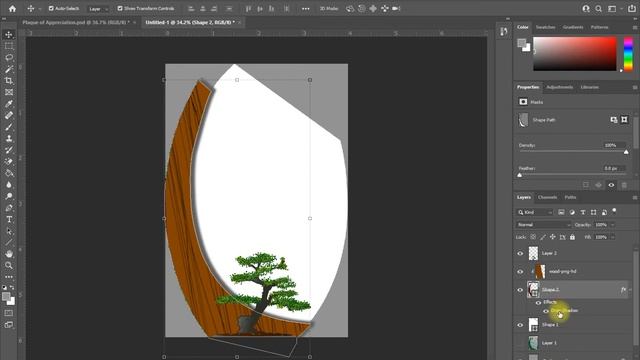Switch to the Channels tab
Screen dimensions: 640x360
click(x=547, y=198)
